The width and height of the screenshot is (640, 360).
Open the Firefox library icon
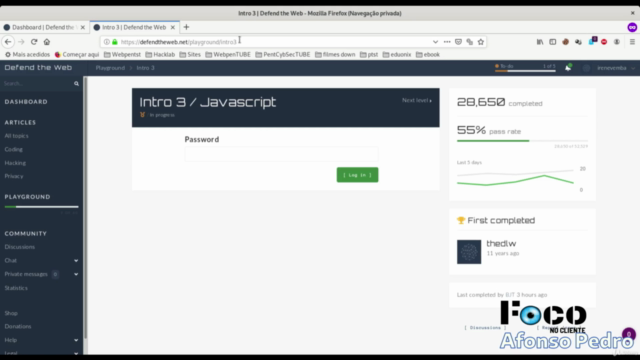click(540, 42)
